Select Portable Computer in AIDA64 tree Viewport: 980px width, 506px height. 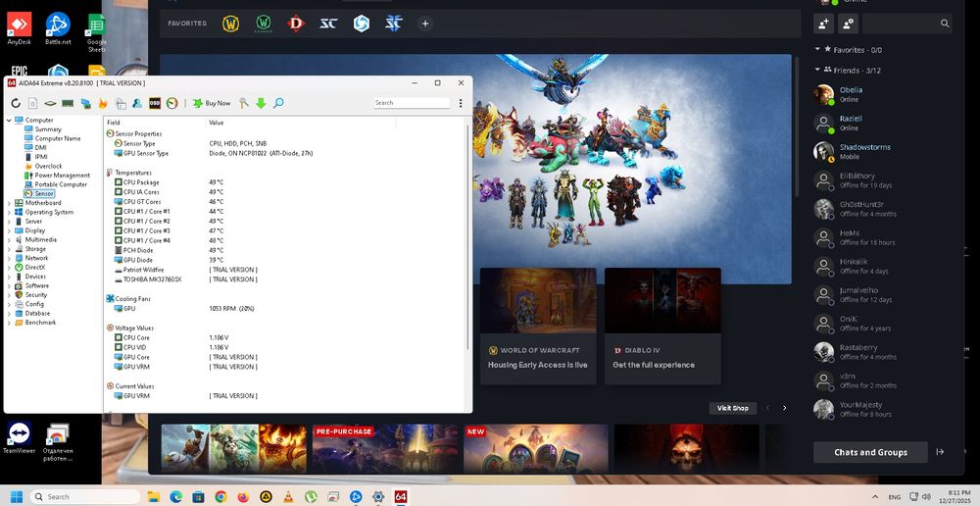tap(61, 184)
